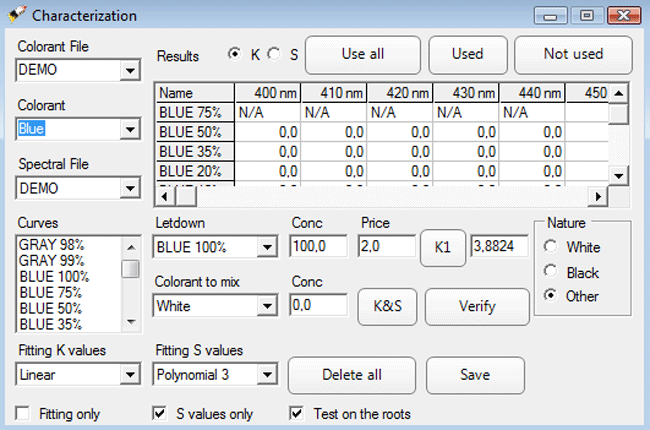The image size is (650, 430).
Task: Click the K1 button
Action: [x=443, y=246]
